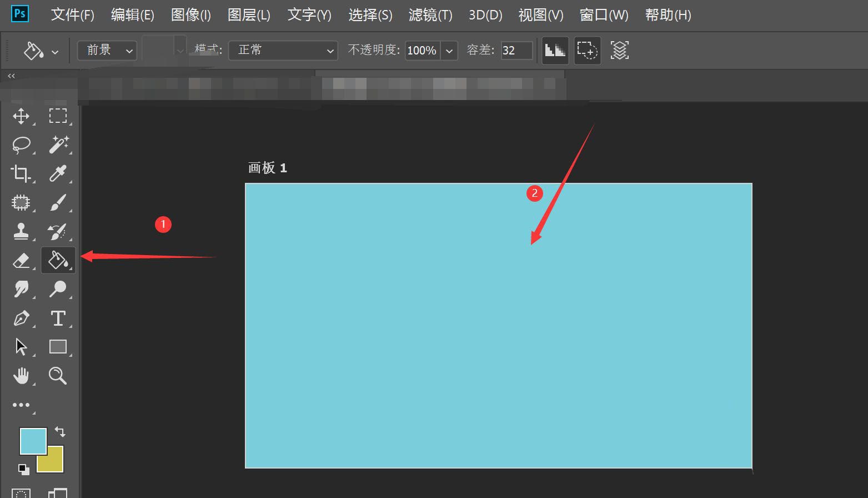Viewport: 868px width, 498px height.
Task: Toggle Quick Mask mode icon
Action: click(21, 493)
